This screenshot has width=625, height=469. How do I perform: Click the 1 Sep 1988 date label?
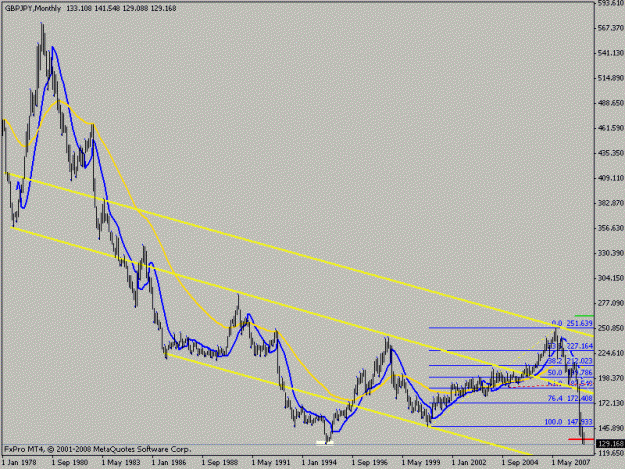tap(220, 463)
